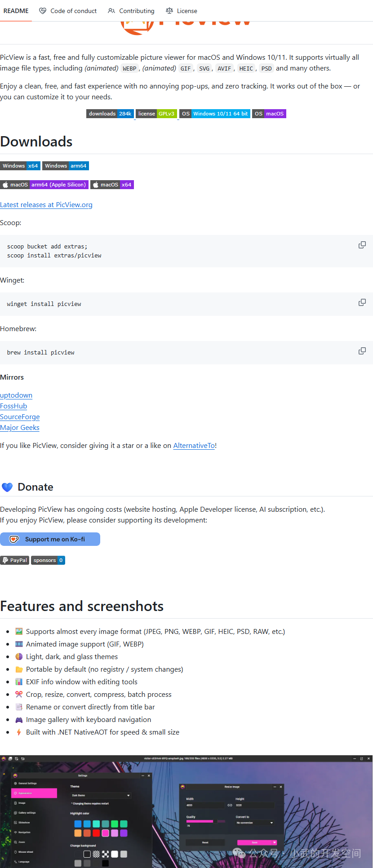Click the 'winget install picview' code text
This screenshot has height=868, width=373.
point(44,304)
